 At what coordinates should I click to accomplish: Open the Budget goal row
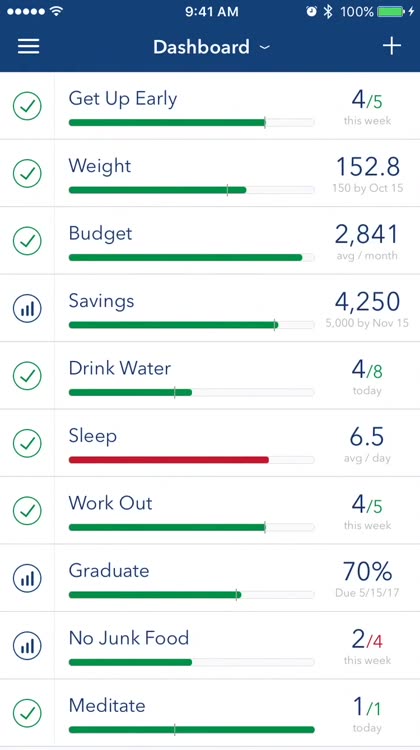tap(210, 241)
